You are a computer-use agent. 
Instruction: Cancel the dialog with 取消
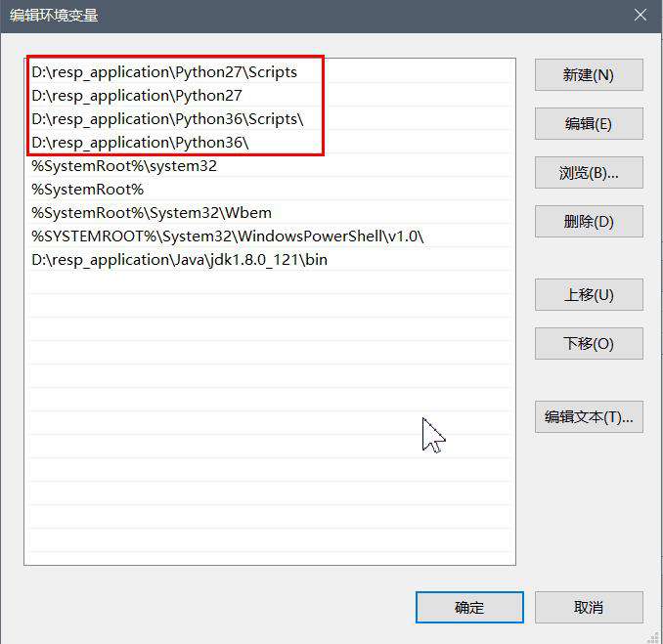589,607
